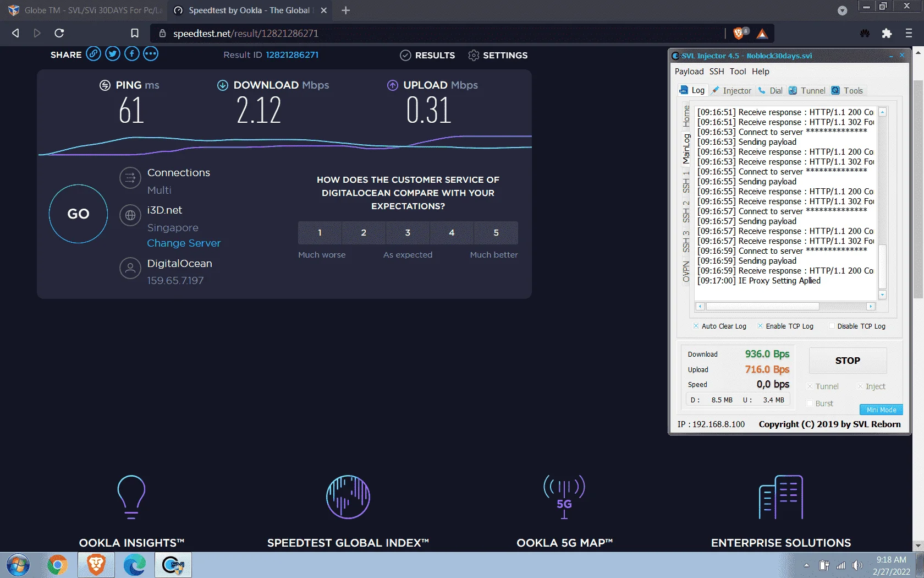Reload the Speedtest page
The height and width of the screenshot is (578, 924).
(x=59, y=33)
